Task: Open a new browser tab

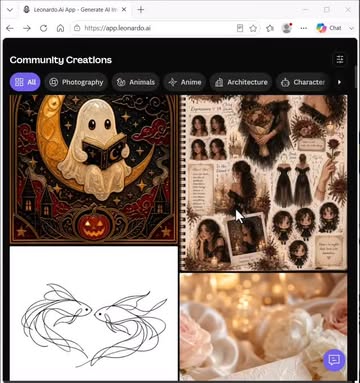Action: (141, 10)
